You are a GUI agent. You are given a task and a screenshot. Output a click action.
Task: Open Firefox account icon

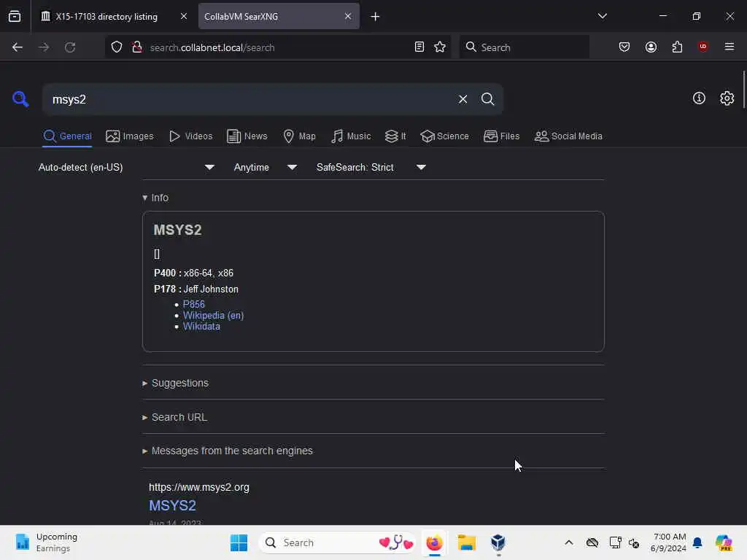(651, 47)
